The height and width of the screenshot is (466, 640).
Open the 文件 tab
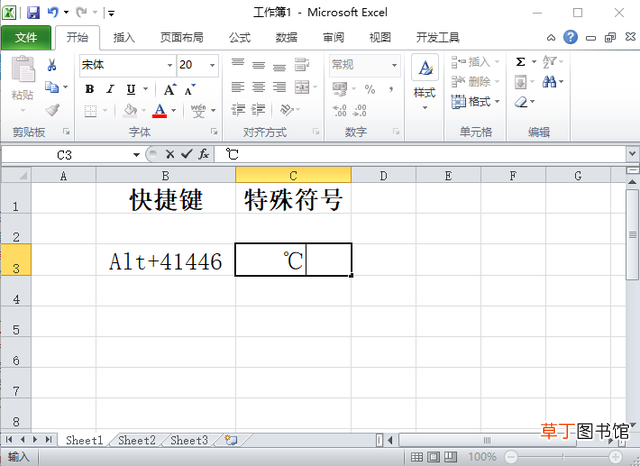pyautogui.click(x=26, y=38)
